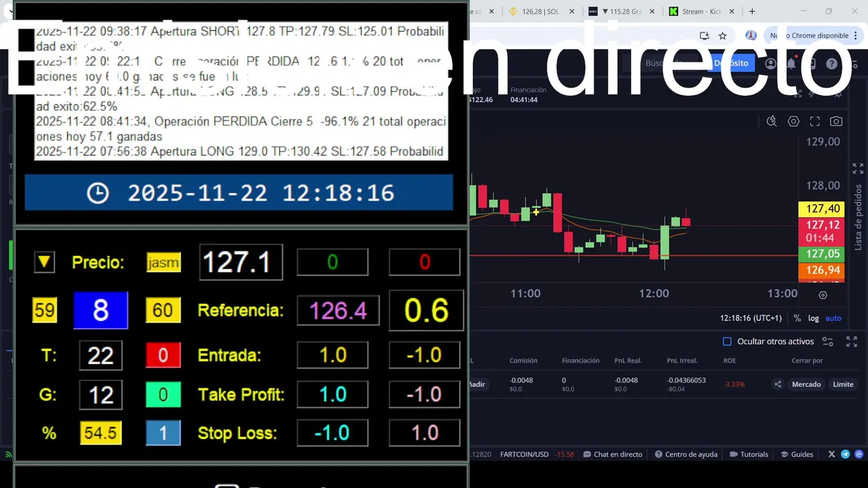Click the T counter showing 22

click(x=100, y=355)
